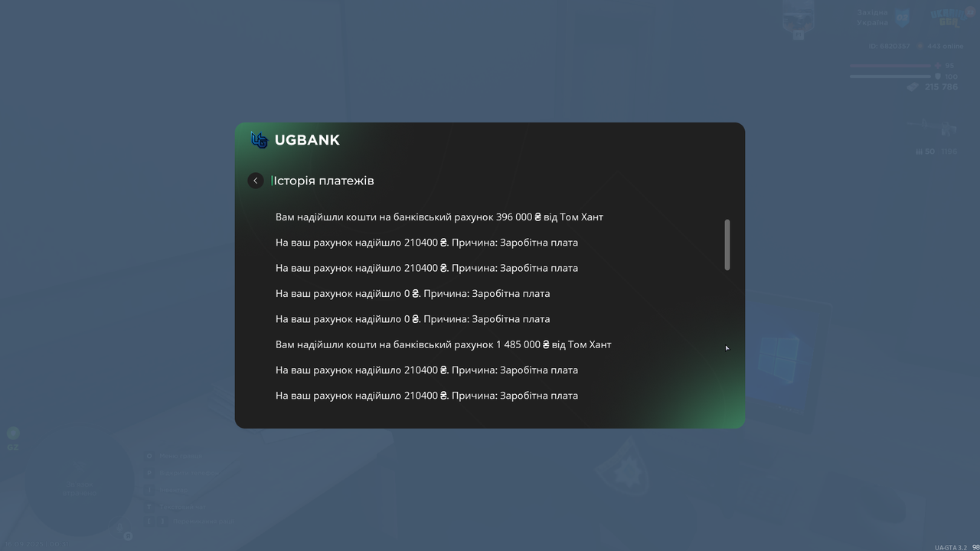Viewport: 980px width, 551px height.
Task: Click the UGBANK title text
Action: (307, 140)
